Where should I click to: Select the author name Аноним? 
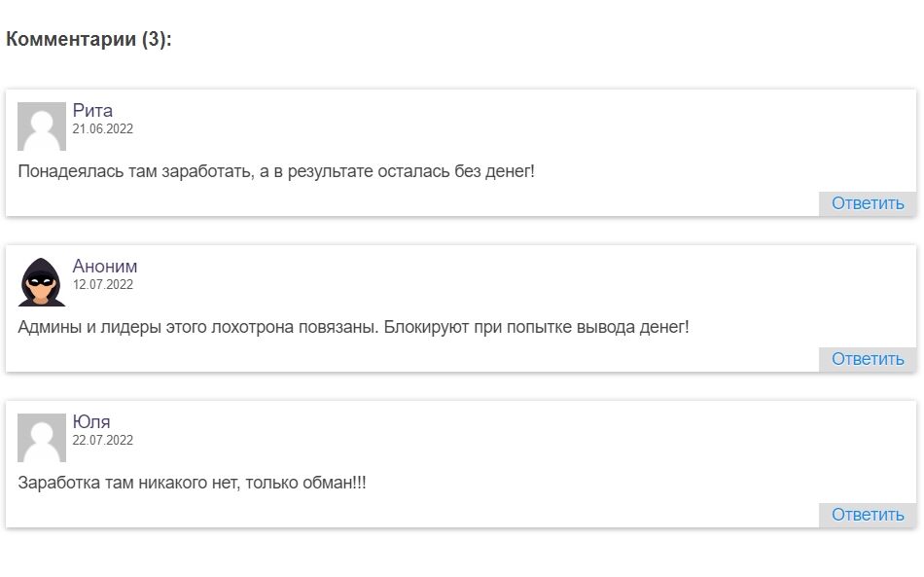(x=105, y=267)
